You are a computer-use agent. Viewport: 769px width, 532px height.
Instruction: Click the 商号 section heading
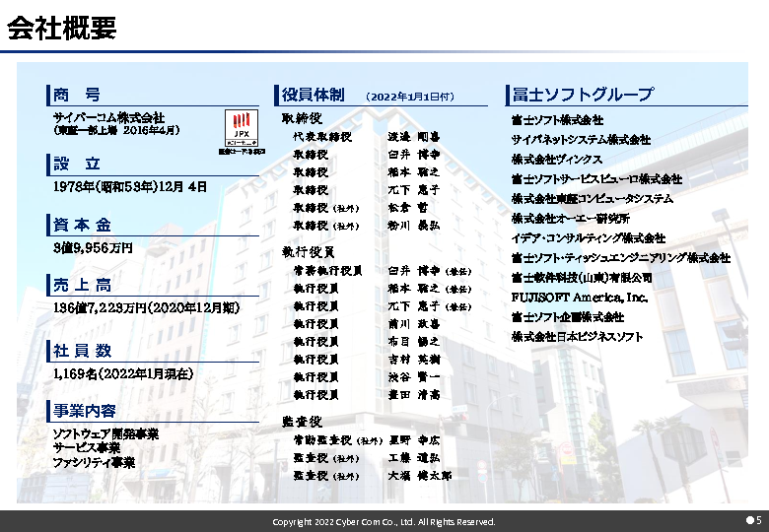77,96
